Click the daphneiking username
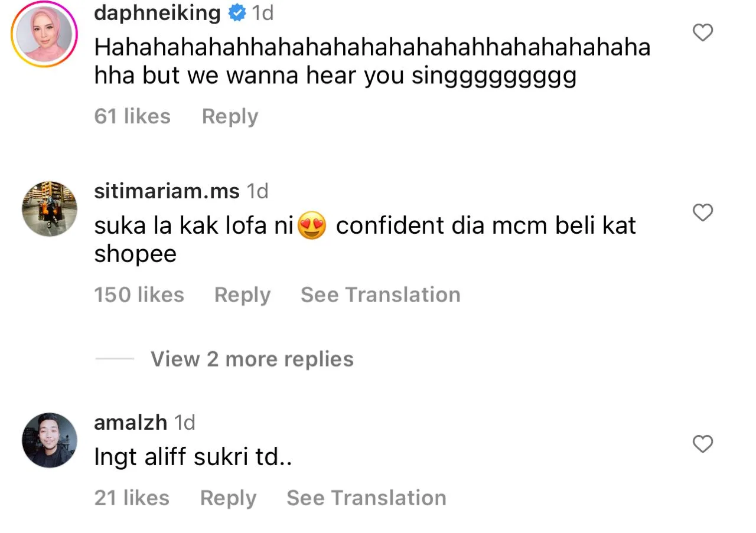Viewport: 756px width, 533px height. tap(157, 13)
